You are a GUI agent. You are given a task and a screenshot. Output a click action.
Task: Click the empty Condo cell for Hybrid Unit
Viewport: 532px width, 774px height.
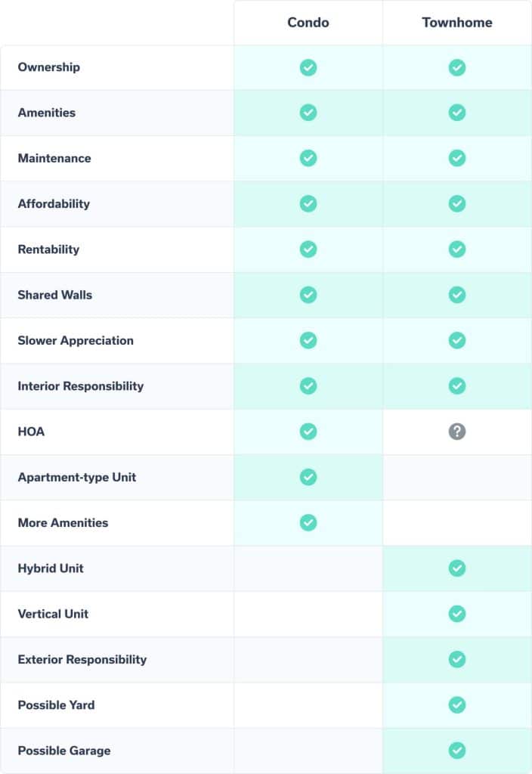pyautogui.click(x=308, y=568)
